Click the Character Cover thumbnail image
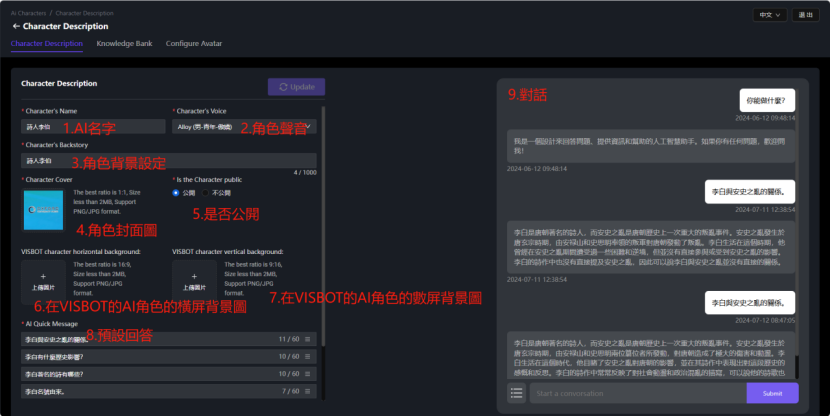The height and width of the screenshot is (416, 830). click(x=43, y=210)
